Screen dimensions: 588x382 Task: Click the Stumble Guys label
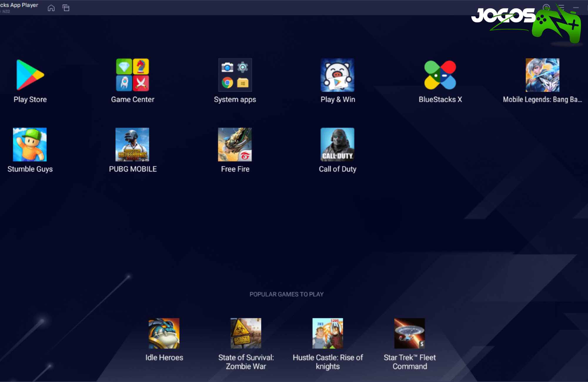(x=30, y=169)
